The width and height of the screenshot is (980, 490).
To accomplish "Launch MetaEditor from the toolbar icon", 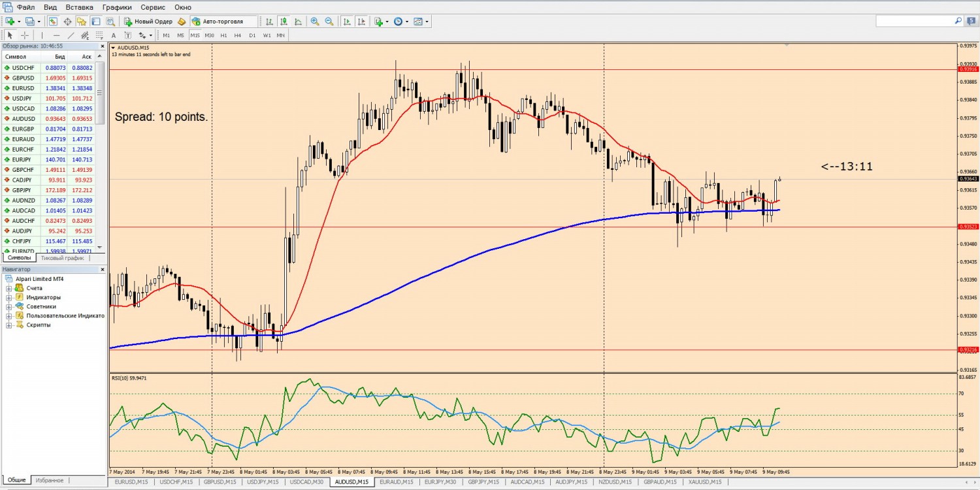I will (182, 22).
